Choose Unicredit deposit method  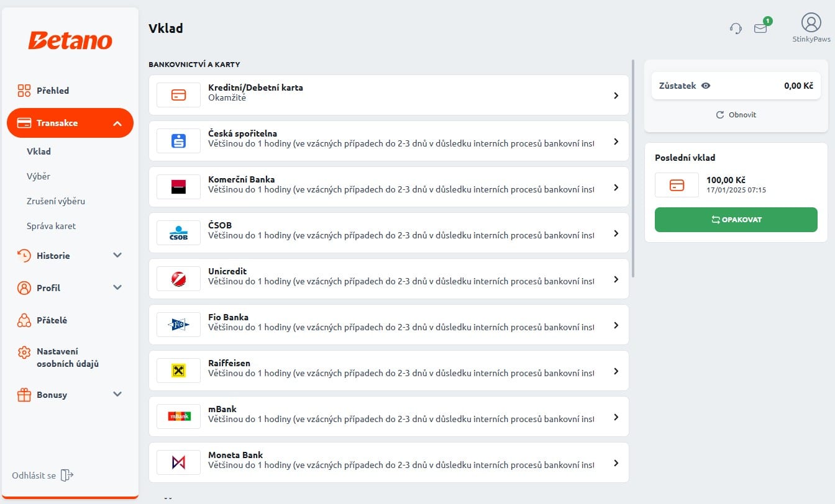tap(389, 279)
